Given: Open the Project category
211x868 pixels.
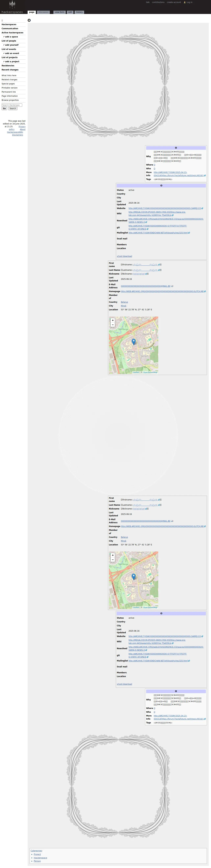Looking at the screenshot, I should click(x=37, y=854).
